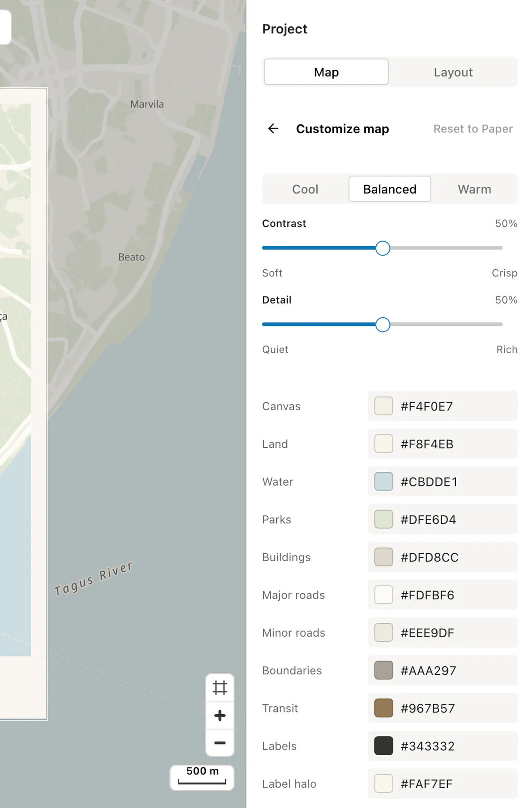Viewport: 532px width, 808px height.
Task: Edit the Major roads hex value #FDFBF6
Action: click(x=427, y=595)
